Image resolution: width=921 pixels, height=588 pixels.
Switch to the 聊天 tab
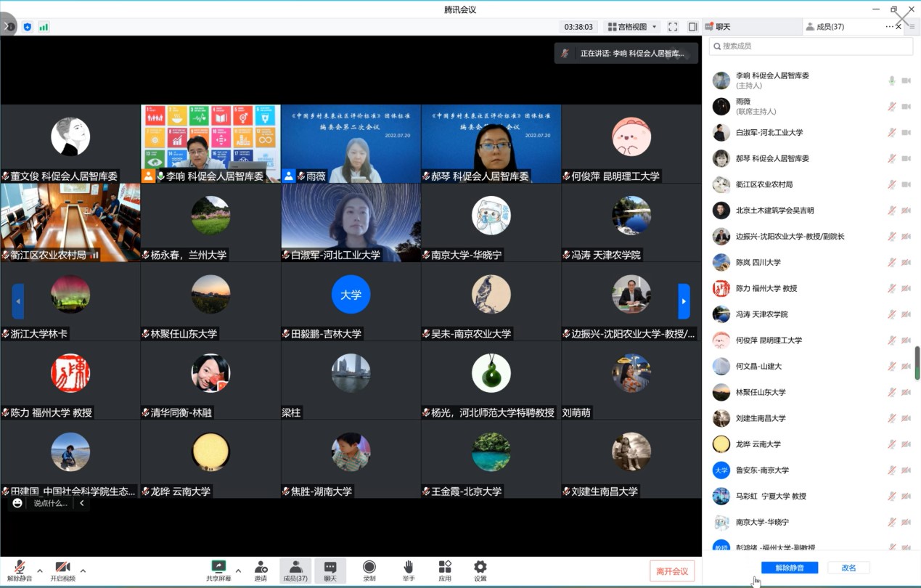(x=719, y=27)
